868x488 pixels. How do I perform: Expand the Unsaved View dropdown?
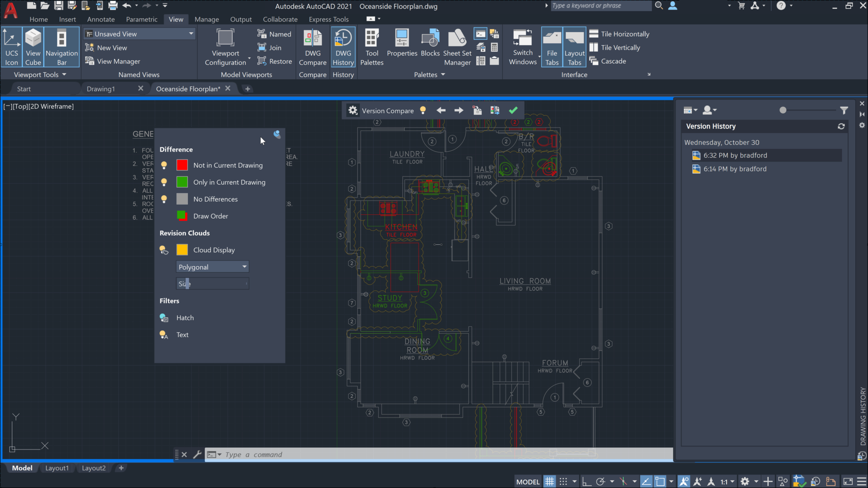(x=191, y=33)
